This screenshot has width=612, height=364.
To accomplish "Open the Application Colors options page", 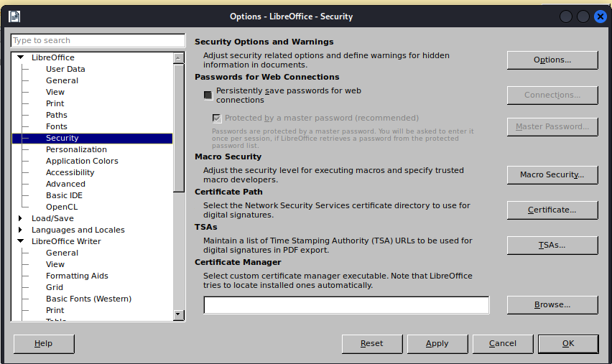I will pos(82,161).
